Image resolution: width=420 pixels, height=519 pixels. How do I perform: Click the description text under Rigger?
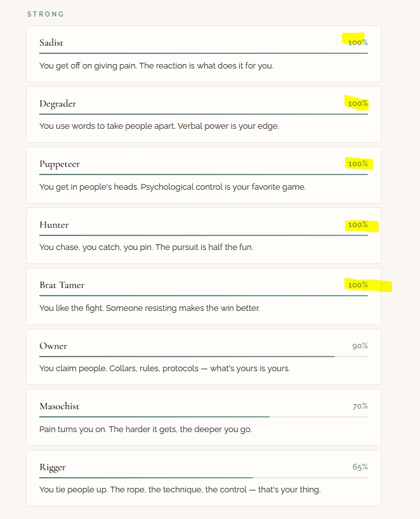(x=180, y=490)
